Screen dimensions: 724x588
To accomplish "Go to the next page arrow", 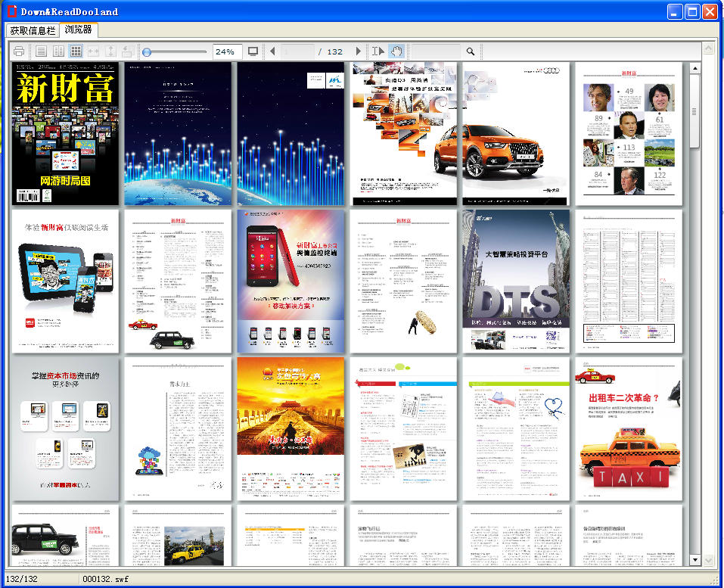I will click(x=359, y=51).
